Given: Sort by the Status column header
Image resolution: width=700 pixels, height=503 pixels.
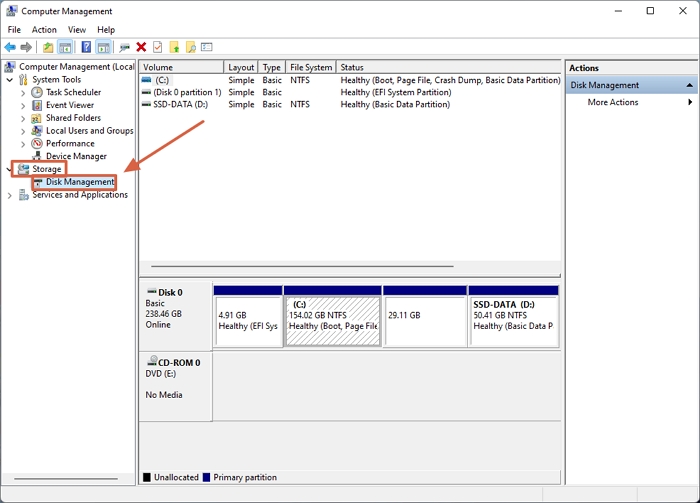Looking at the screenshot, I should click(449, 67).
